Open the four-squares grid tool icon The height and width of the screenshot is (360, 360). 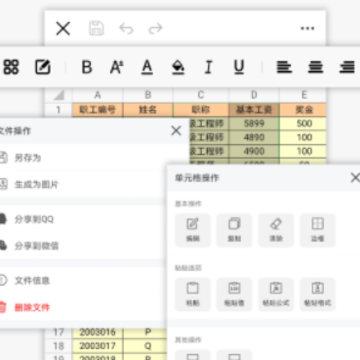[11, 67]
